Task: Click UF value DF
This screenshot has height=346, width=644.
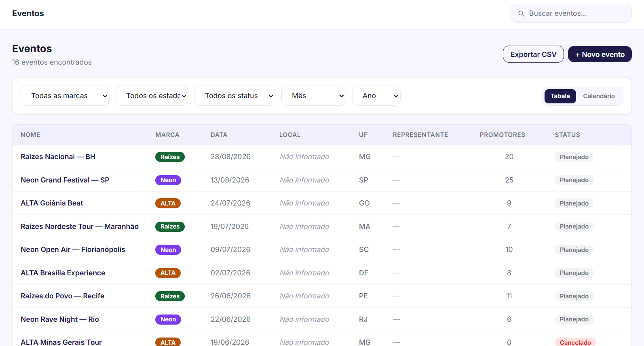Action: pyautogui.click(x=363, y=273)
